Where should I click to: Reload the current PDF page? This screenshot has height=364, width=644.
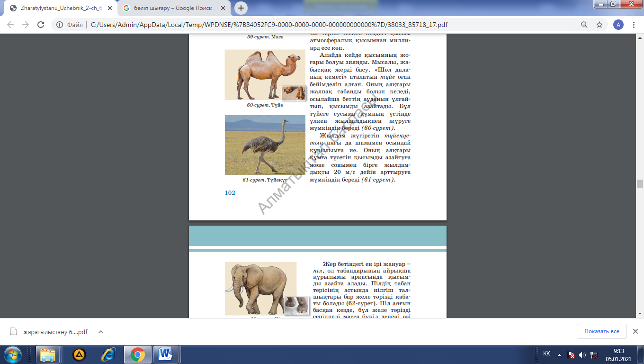point(41,25)
